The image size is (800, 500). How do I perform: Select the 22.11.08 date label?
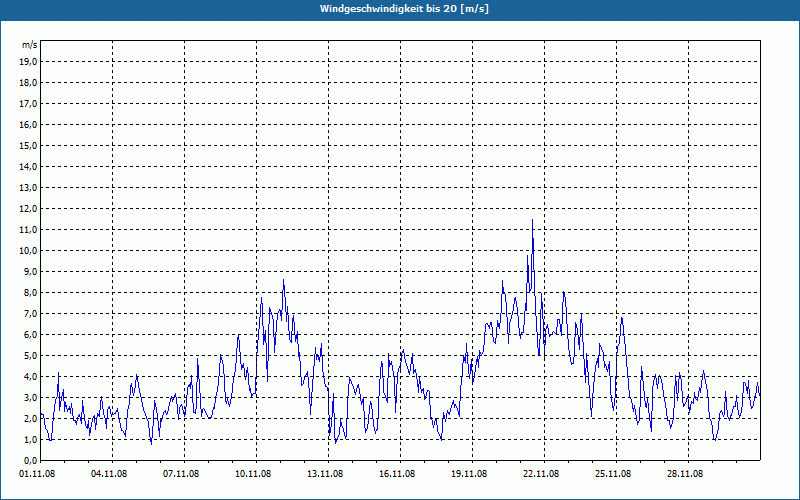pos(540,474)
